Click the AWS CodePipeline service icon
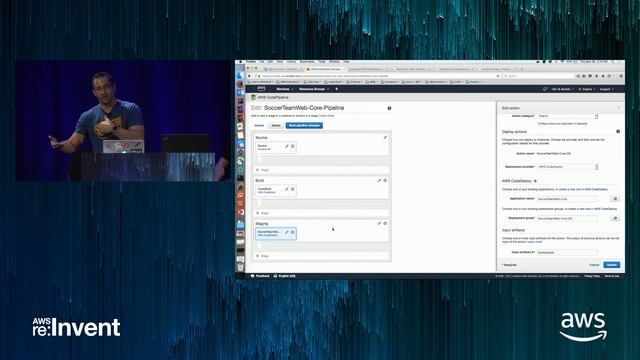Image resolution: width=640 pixels, height=360 pixels. (253, 97)
